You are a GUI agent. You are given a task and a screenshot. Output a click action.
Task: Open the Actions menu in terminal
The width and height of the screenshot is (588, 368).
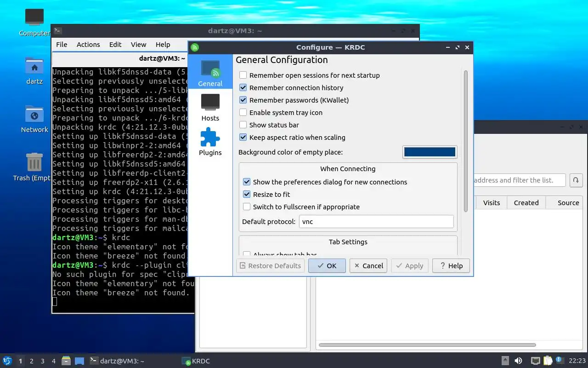pyautogui.click(x=88, y=45)
